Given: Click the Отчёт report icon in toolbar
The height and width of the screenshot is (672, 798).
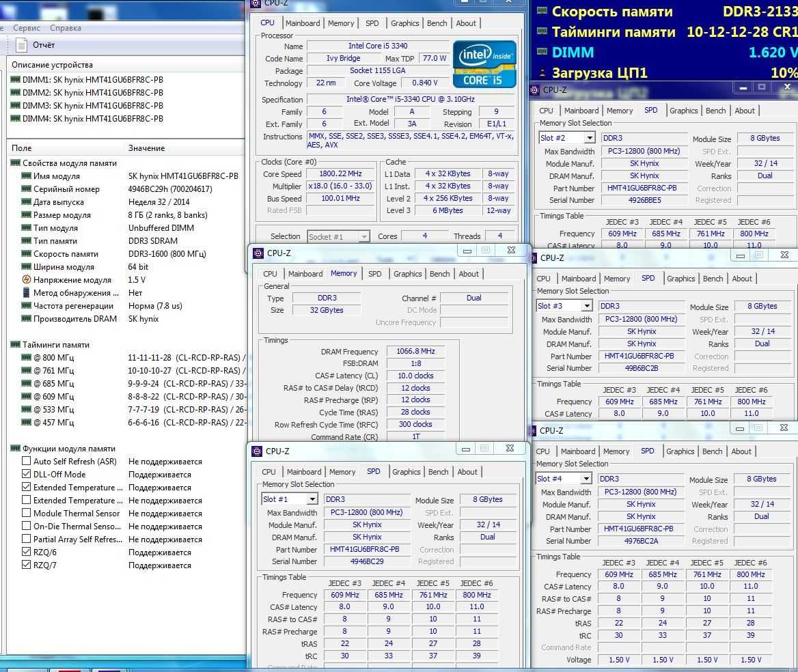Looking at the screenshot, I should click(21, 45).
